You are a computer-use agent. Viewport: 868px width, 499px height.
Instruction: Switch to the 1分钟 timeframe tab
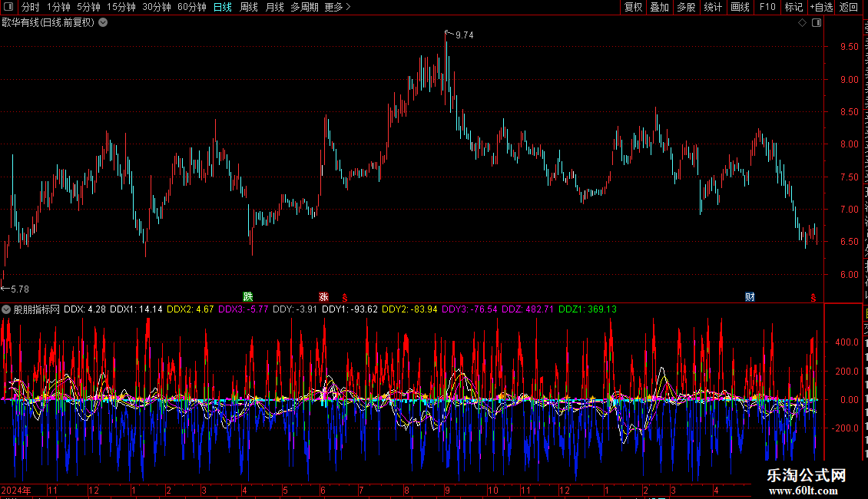(58, 7)
